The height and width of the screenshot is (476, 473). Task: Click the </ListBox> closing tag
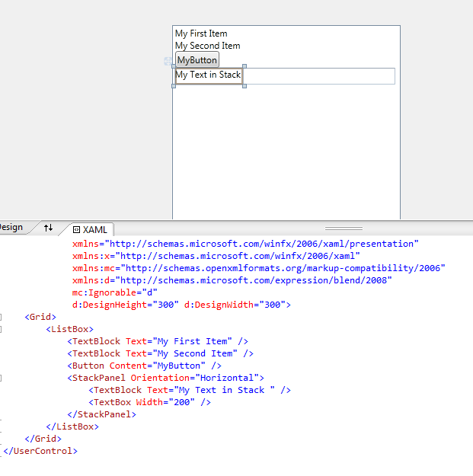point(72,426)
